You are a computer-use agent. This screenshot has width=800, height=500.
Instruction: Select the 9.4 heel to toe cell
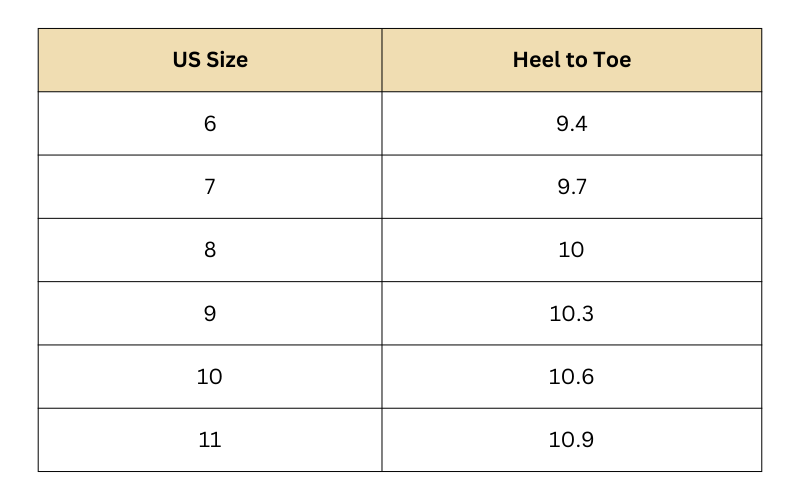tap(571, 124)
